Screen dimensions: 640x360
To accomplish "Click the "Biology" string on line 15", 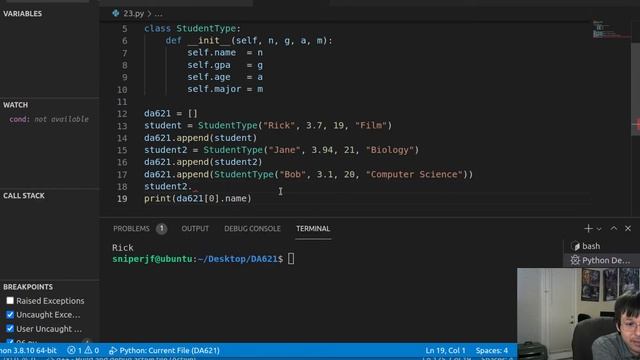I will (390, 150).
